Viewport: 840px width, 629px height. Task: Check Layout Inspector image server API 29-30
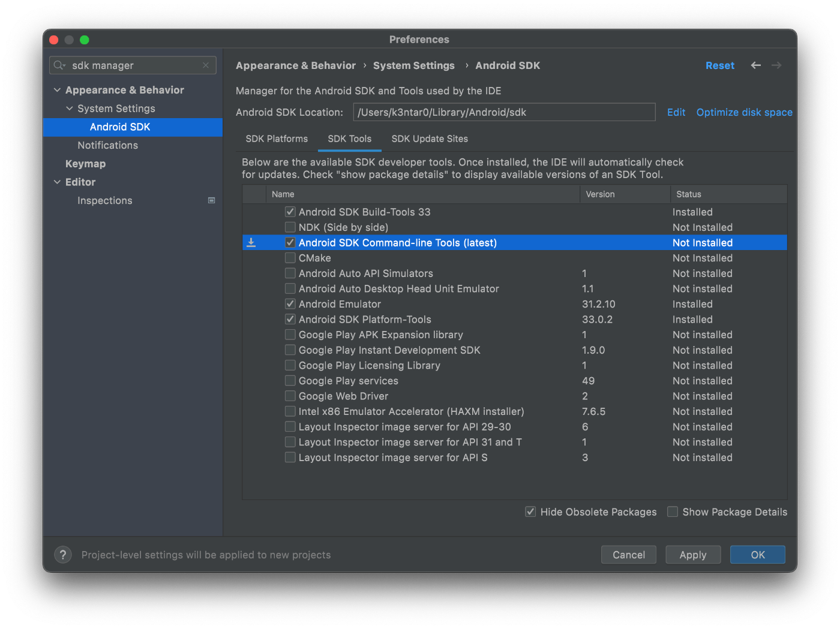(x=290, y=427)
